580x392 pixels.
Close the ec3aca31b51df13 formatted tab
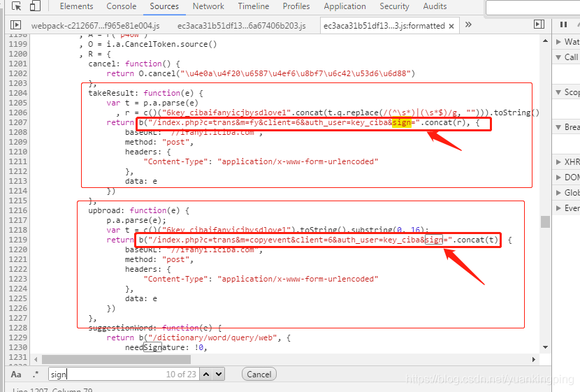click(x=451, y=26)
